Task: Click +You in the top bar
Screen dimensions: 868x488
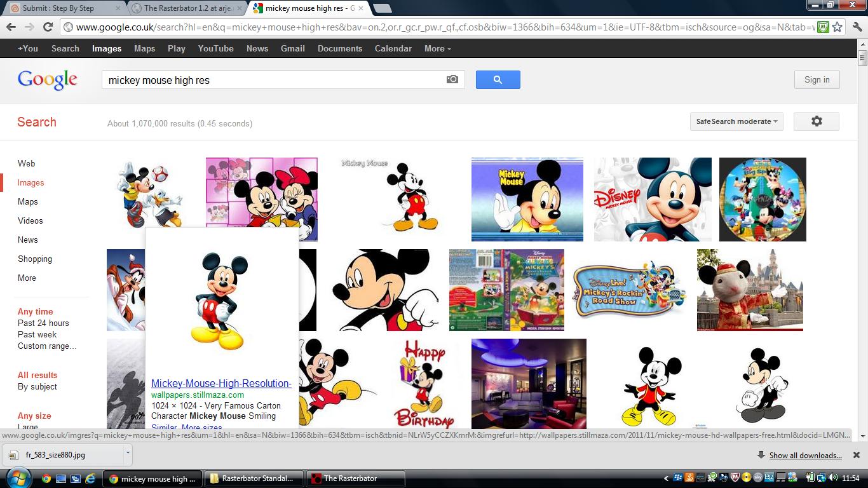Action: 28,48
